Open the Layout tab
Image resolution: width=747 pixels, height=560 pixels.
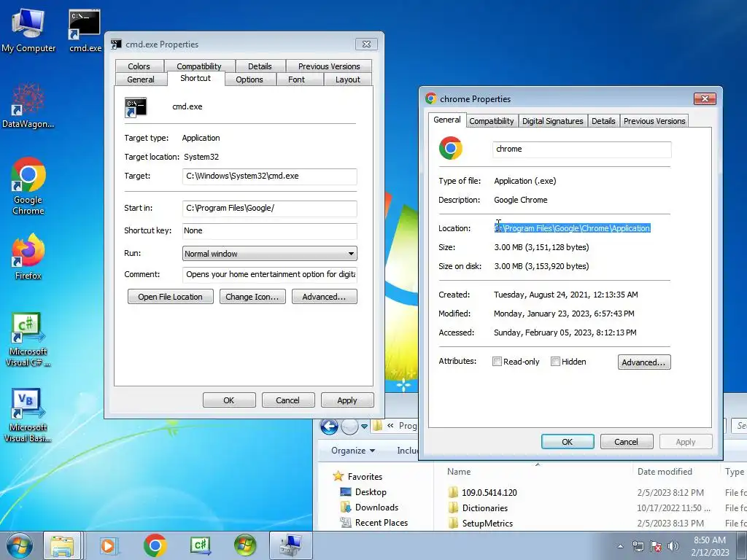tap(348, 79)
